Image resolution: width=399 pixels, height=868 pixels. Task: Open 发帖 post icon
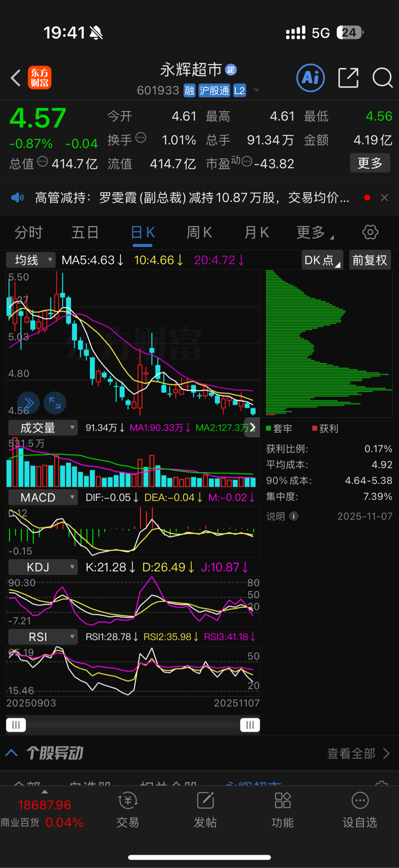[x=205, y=810]
